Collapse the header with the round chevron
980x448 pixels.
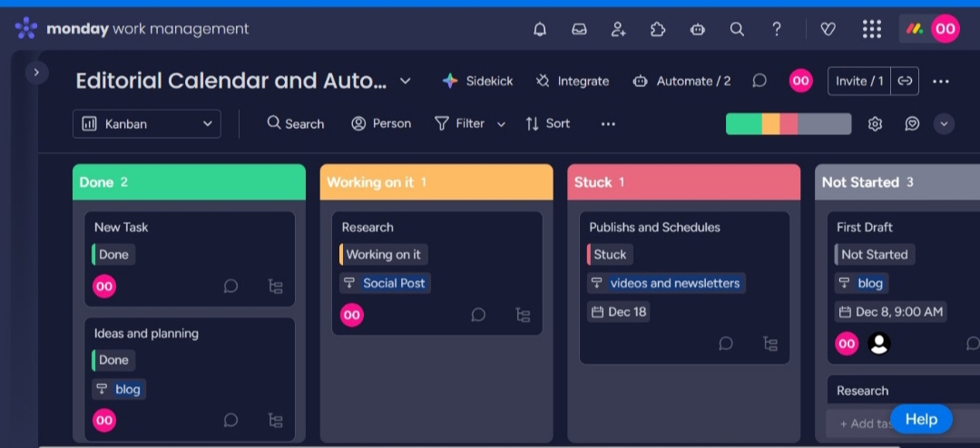[x=944, y=123]
